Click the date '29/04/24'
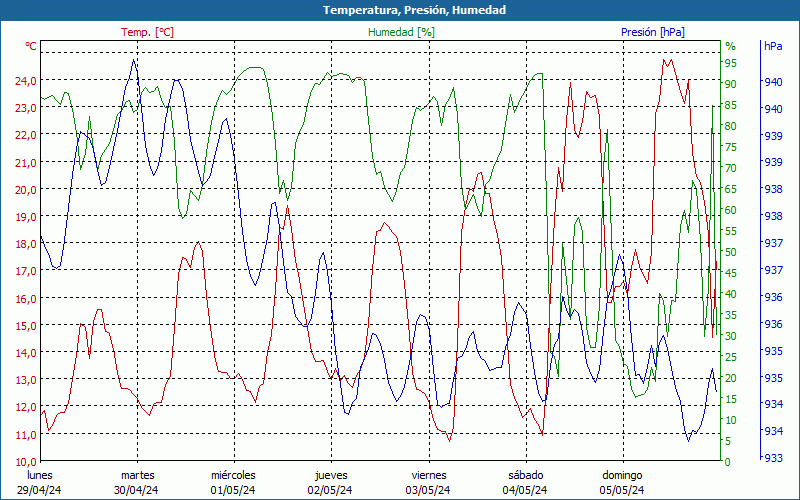 (x=39, y=490)
